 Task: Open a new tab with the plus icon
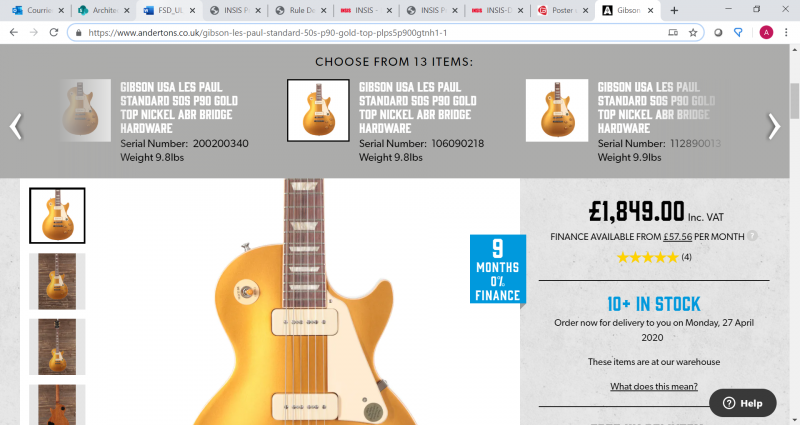pos(674,10)
